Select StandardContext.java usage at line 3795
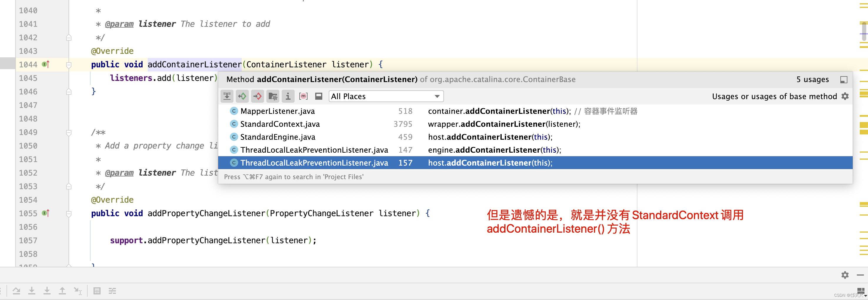This screenshot has height=300, width=868. (x=535, y=124)
